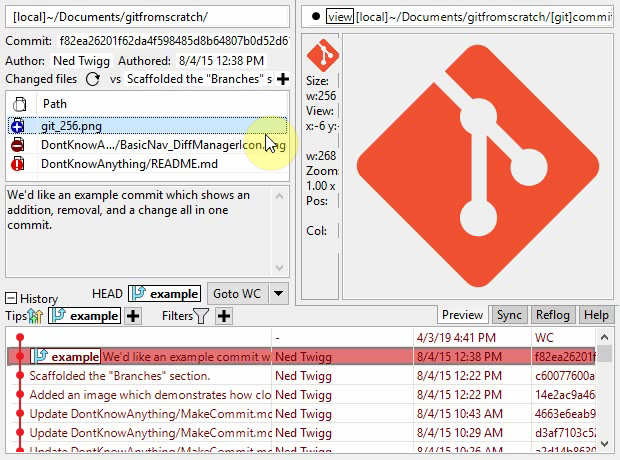The width and height of the screenshot is (620, 460).
Task: Click the history list scrollbar down arrow
Action: [604, 443]
